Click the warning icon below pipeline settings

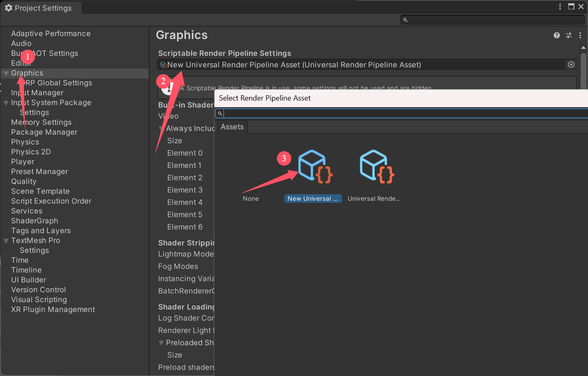point(169,87)
